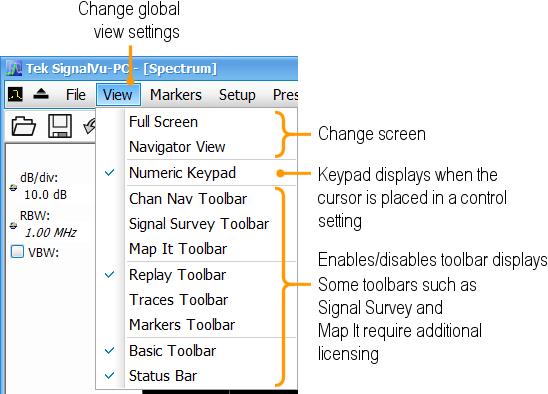Click the partially hidden toolbar icon after save
This screenshot has width=548, height=394.
click(x=89, y=126)
